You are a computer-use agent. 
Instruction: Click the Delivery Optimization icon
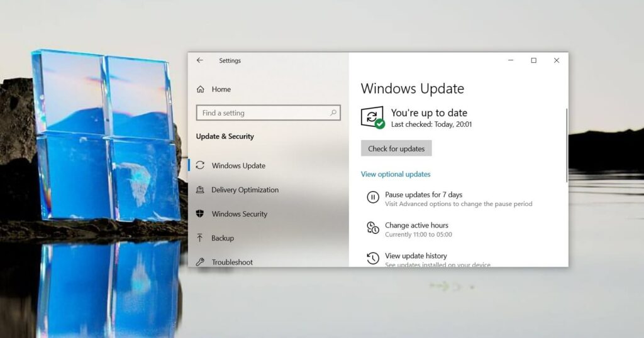click(200, 190)
